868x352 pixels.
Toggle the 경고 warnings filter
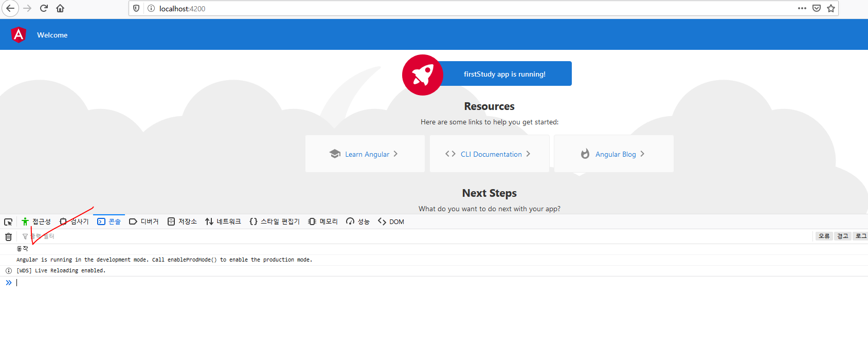[x=842, y=236]
